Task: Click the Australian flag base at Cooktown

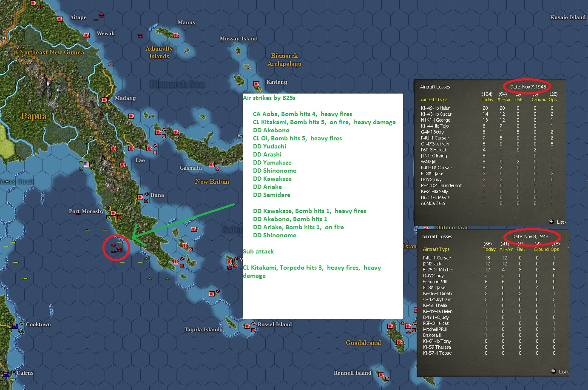Action: (x=15, y=326)
